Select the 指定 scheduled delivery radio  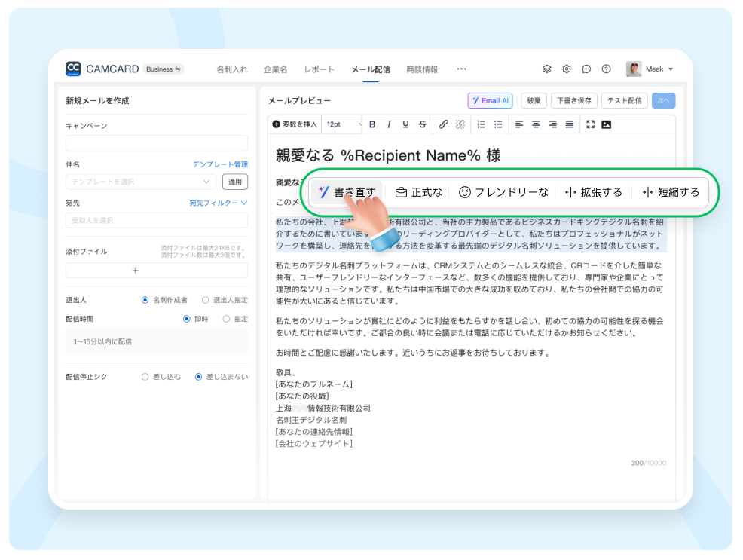(x=226, y=319)
